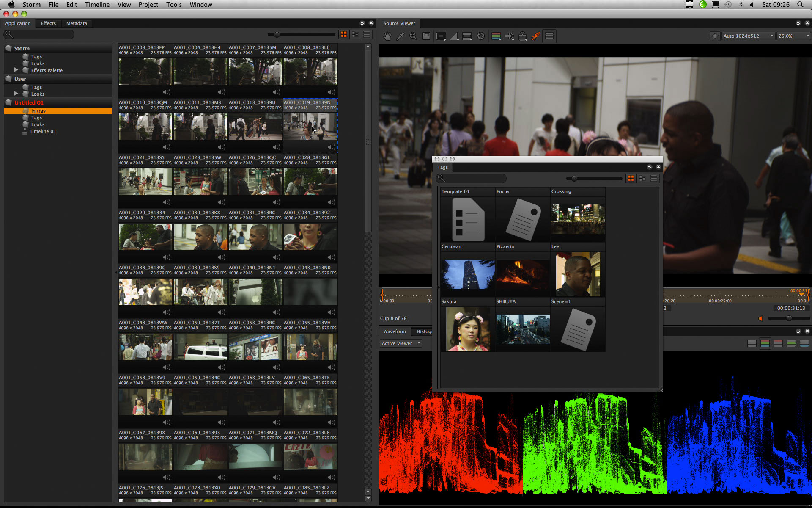
Task: Click the orange rocket icon in viewer toolbar
Action: [536, 36]
